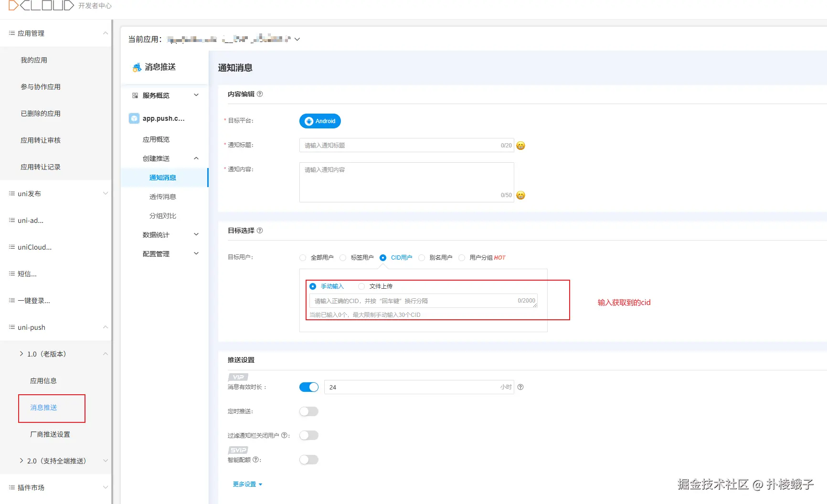827x504 pixels.
Task: Open the current application dropdown arrow
Action: pos(297,39)
